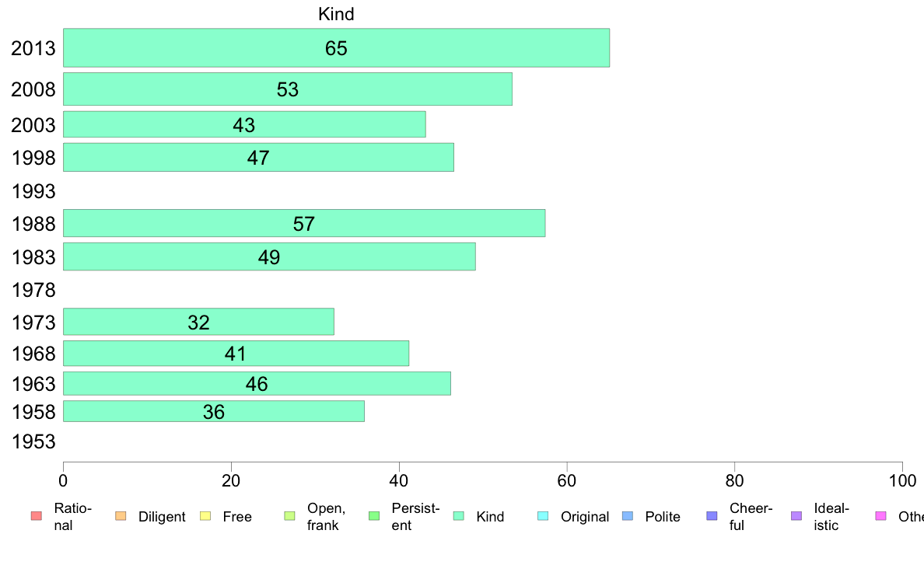Select the cyan Original legend swatch
924x572 pixels.
(544, 516)
